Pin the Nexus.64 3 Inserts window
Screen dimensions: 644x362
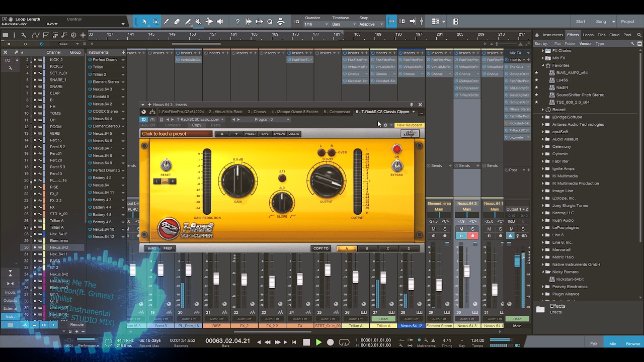pyautogui.click(x=412, y=105)
